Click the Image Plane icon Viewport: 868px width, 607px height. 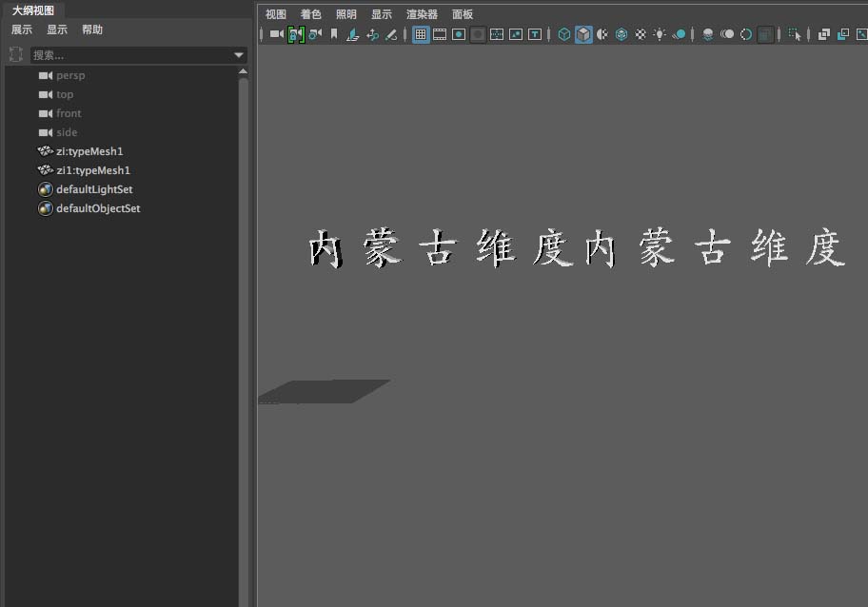(352, 34)
